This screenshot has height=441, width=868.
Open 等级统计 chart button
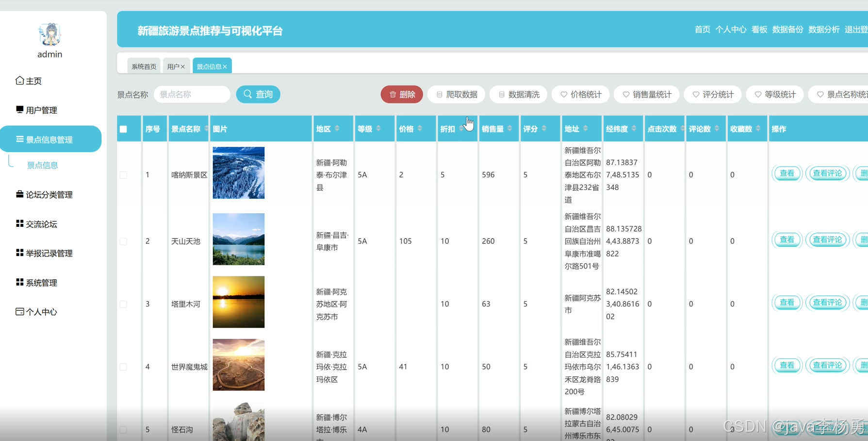(x=775, y=94)
